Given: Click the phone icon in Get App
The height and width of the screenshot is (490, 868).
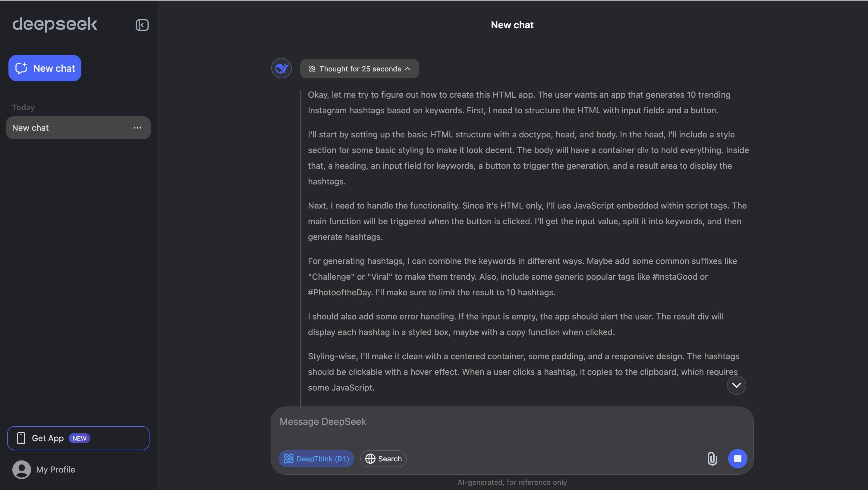Looking at the screenshot, I should point(21,438).
